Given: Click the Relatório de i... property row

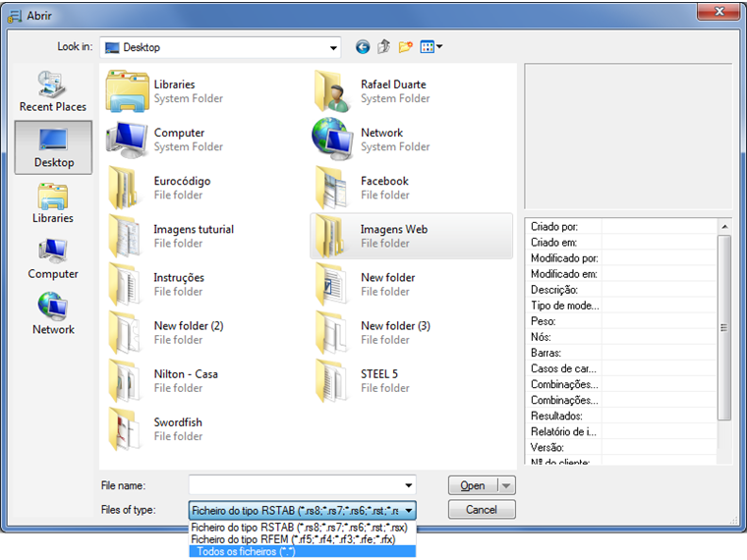Looking at the screenshot, I should coord(622,431).
